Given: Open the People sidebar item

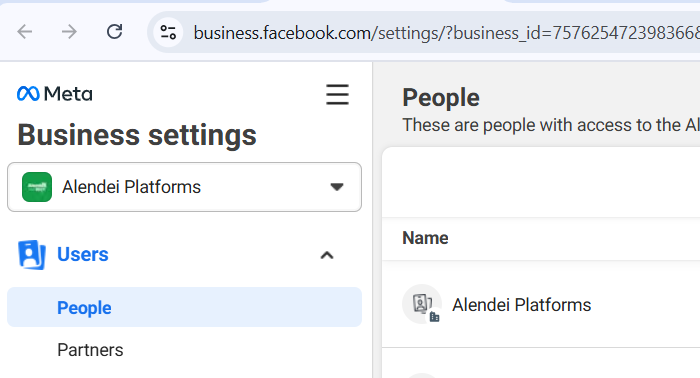Looking at the screenshot, I should click(184, 307).
